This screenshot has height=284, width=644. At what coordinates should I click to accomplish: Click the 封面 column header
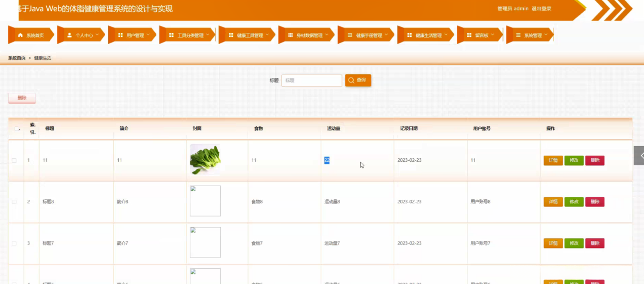click(197, 129)
